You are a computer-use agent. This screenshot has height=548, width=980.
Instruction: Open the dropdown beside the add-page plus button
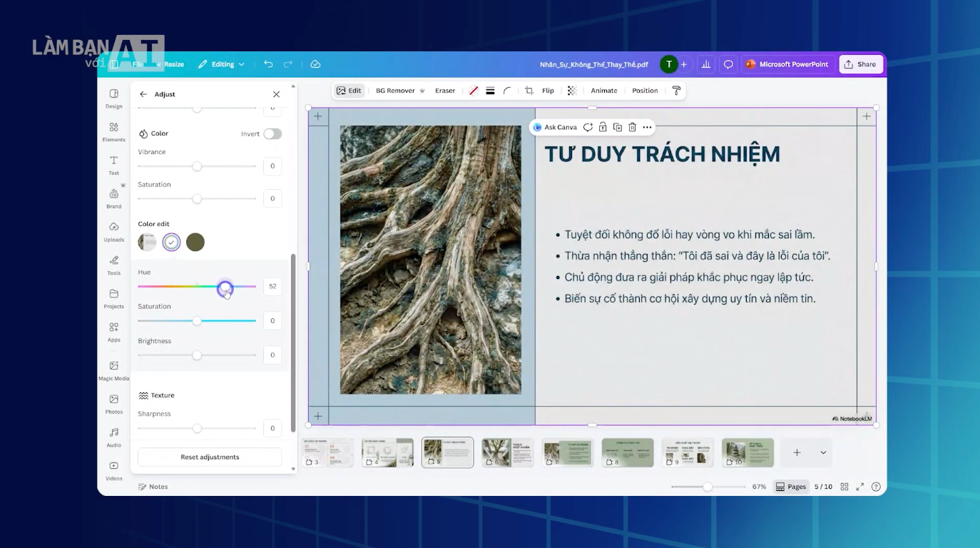click(822, 452)
